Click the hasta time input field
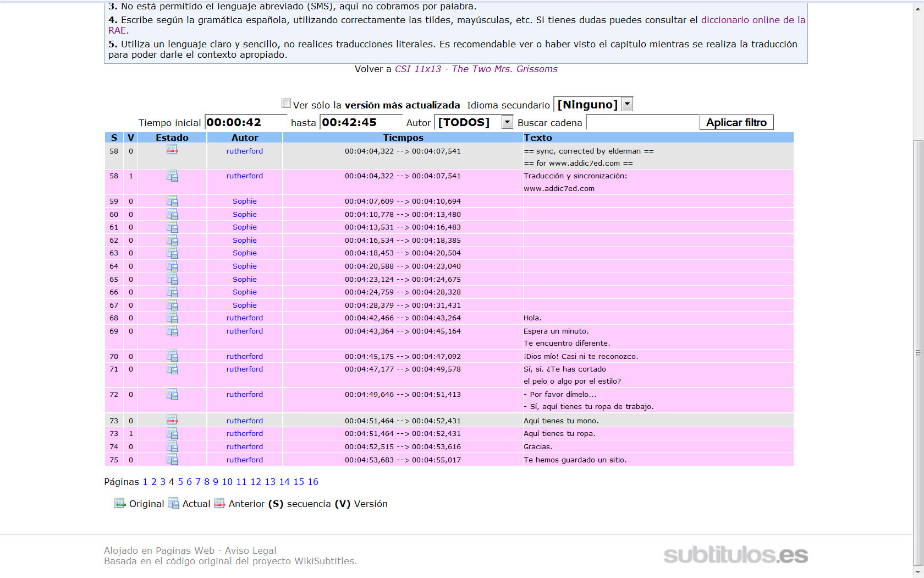 [361, 122]
